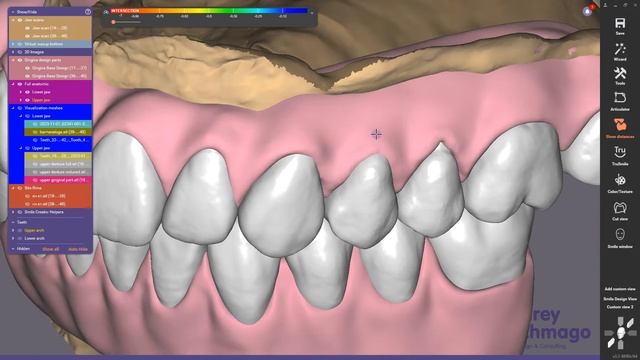This screenshot has height=360, width=640.
Task: Open the Articulator icon
Action: (x=620, y=98)
